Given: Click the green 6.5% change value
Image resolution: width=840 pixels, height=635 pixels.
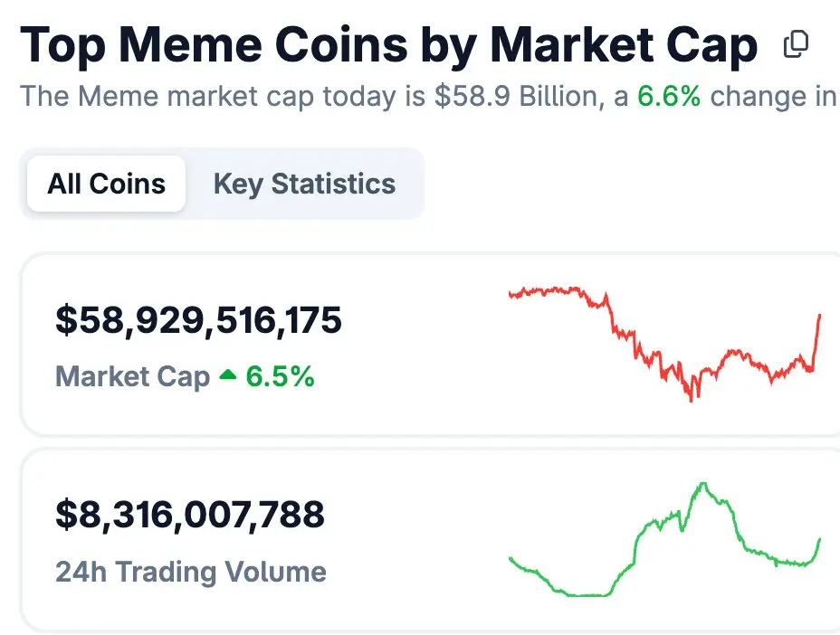Looking at the screenshot, I should pos(281,376).
